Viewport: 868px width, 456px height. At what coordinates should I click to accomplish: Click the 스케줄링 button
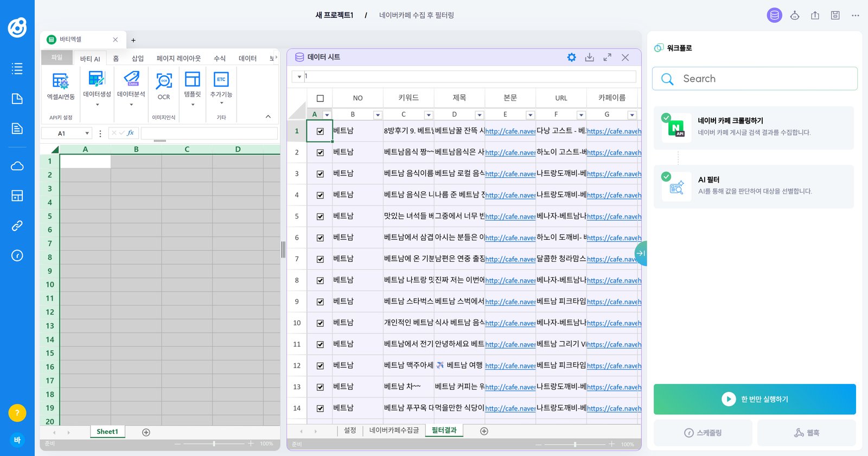click(703, 433)
